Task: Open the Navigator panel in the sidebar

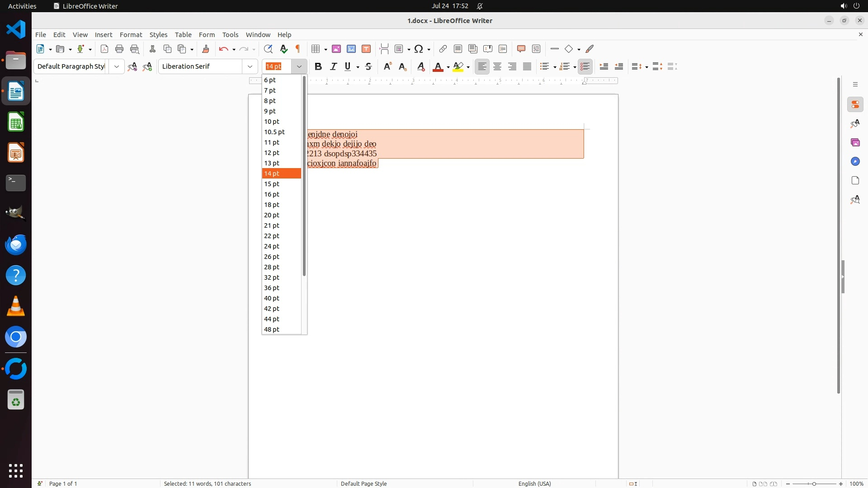Action: pos(855,161)
